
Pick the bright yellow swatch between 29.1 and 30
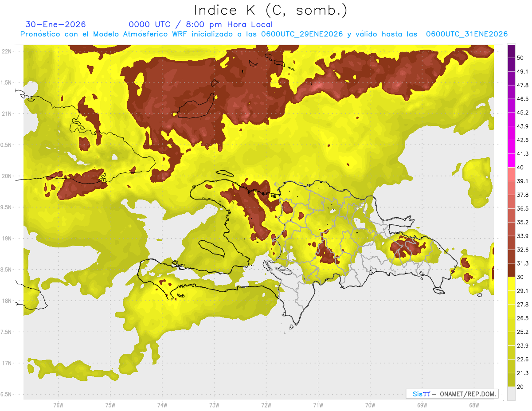pos(511,284)
